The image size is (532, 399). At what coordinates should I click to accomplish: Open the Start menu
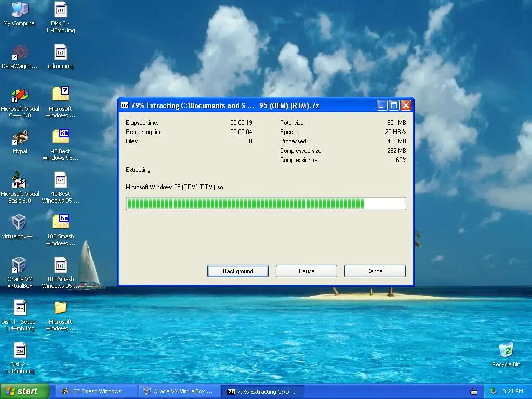tap(24, 392)
